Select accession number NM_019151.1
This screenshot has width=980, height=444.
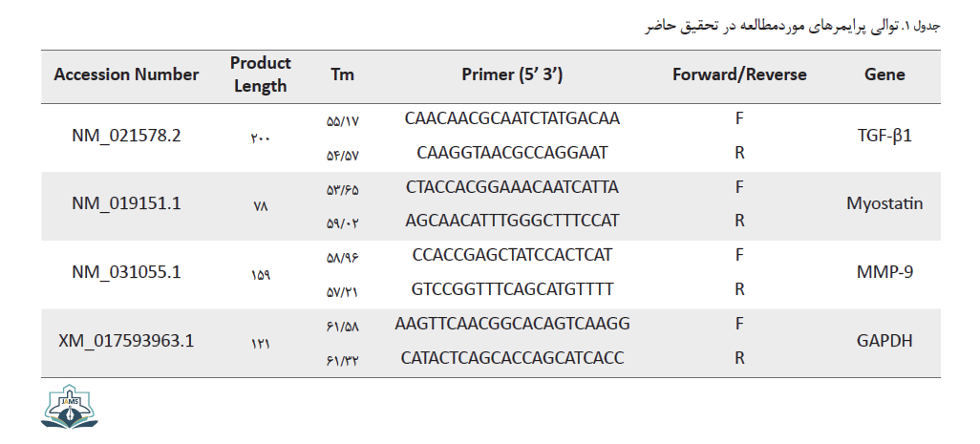126,203
